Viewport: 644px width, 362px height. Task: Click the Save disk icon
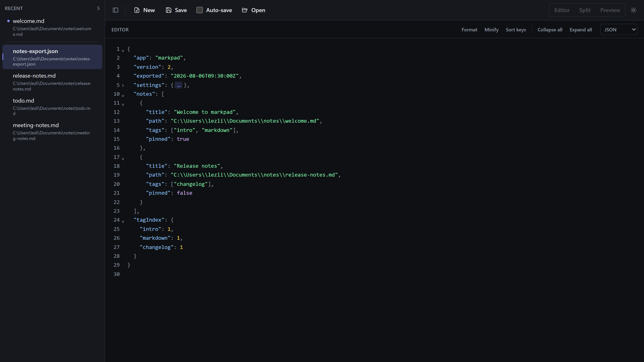pos(169,10)
